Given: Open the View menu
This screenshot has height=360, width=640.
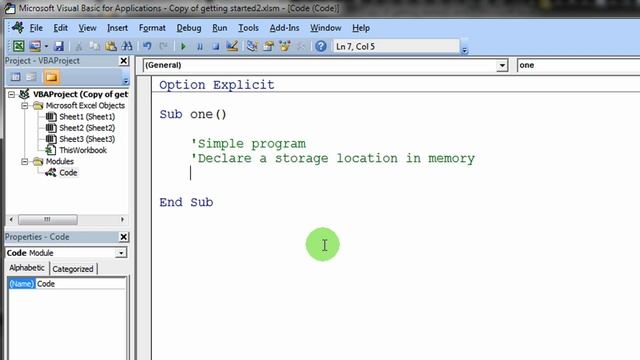Looking at the screenshot, I should (x=87, y=28).
